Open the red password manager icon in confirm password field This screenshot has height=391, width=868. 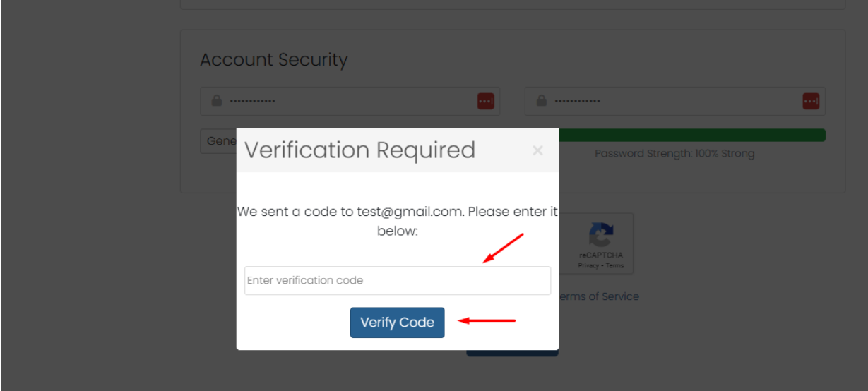(x=810, y=102)
